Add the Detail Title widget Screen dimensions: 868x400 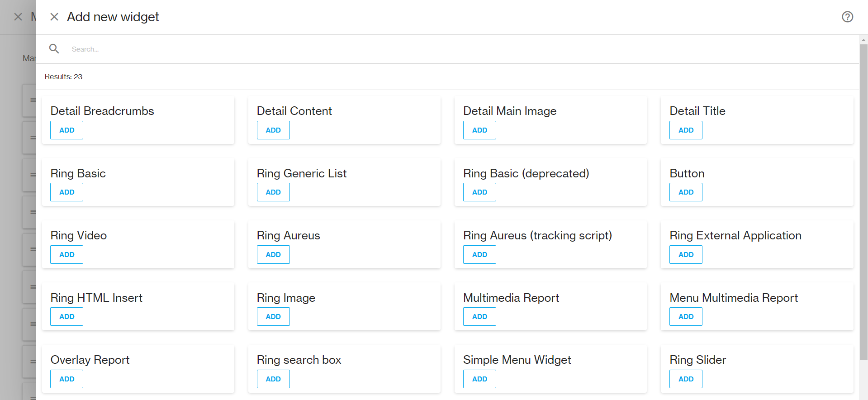click(686, 130)
